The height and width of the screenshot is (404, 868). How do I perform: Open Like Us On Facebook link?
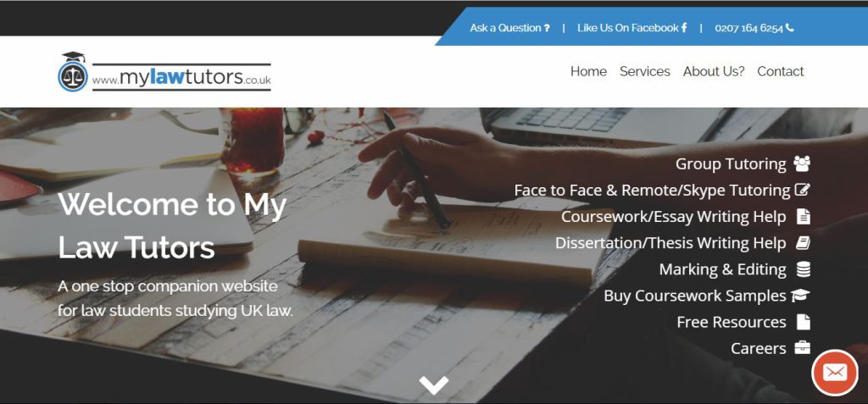(x=632, y=28)
